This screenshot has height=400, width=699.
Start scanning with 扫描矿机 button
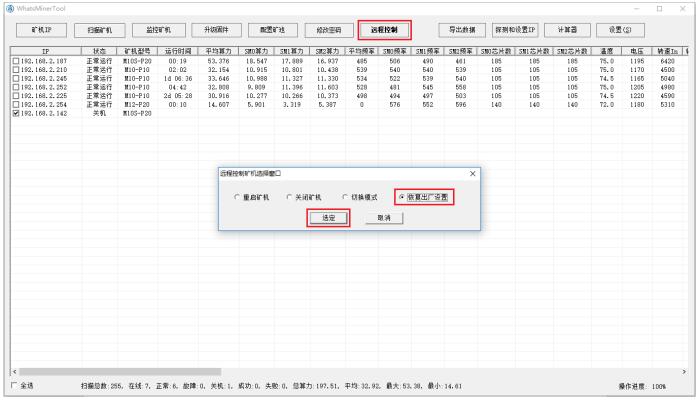(x=99, y=30)
